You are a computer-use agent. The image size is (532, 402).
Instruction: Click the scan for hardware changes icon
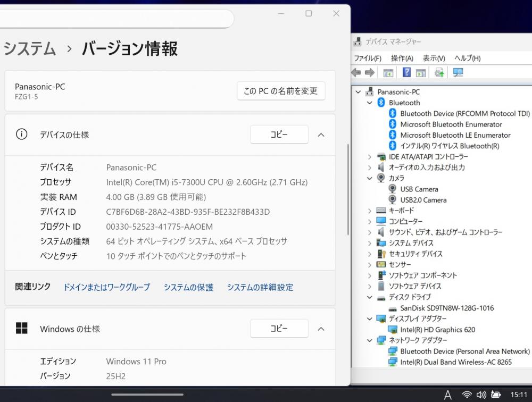tap(458, 72)
